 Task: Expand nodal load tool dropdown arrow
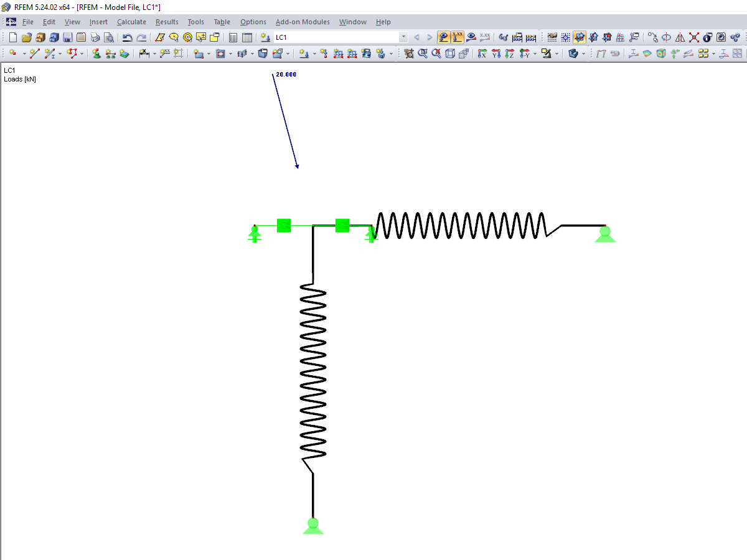(314, 54)
